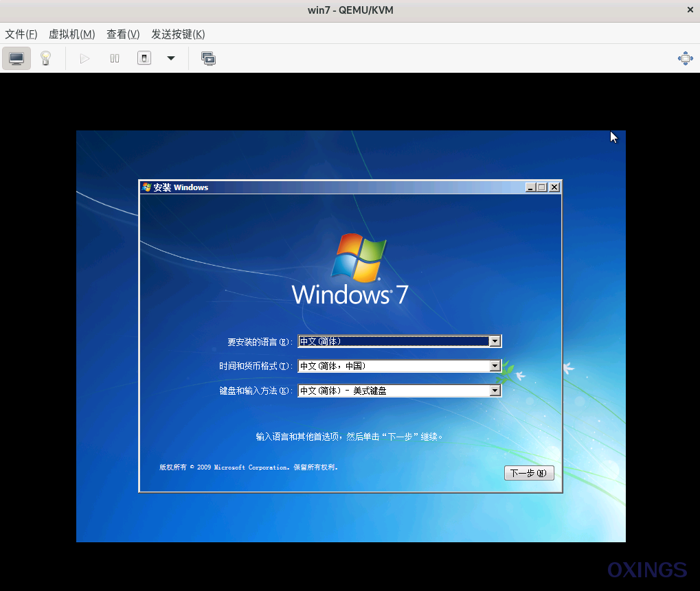The width and height of the screenshot is (700, 591).
Task: Open the manage VM snapshots icon
Action: pyautogui.click(x=208, y=58)
